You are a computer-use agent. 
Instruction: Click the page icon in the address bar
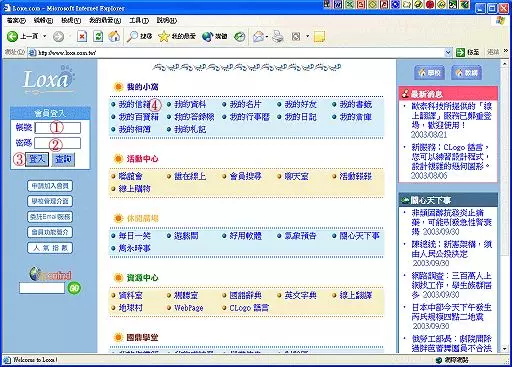pyautogui.click(x=32, y=52)
